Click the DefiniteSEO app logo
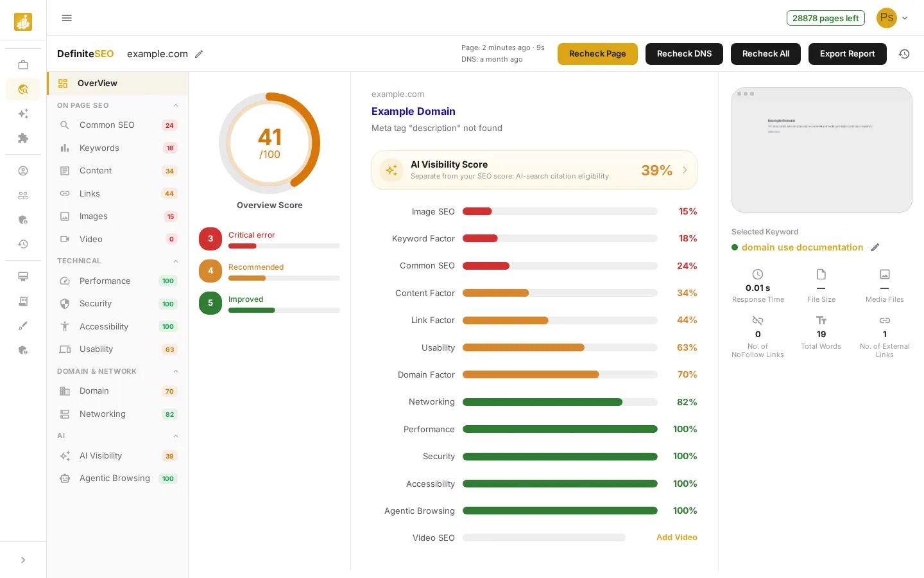 [x=23, y=22]
